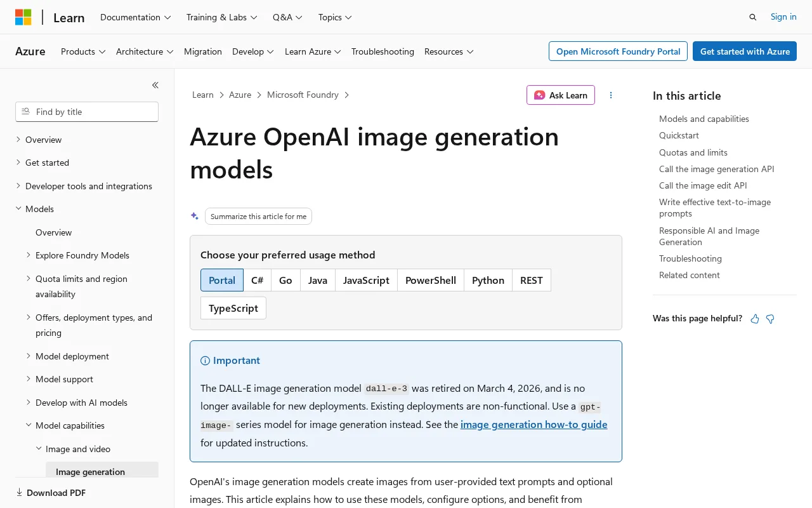
Task: Click the Learn breadcrumb link
Action: tap(203, 95)
